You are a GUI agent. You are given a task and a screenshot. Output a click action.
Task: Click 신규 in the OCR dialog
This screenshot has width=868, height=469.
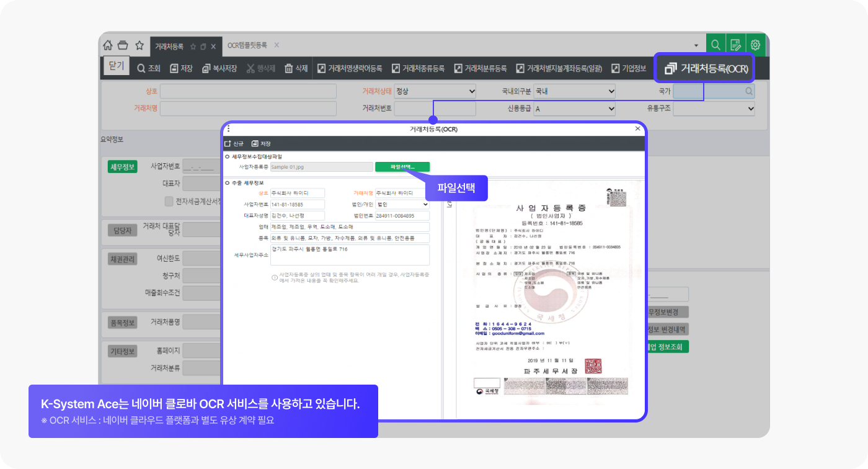(234, 143)
